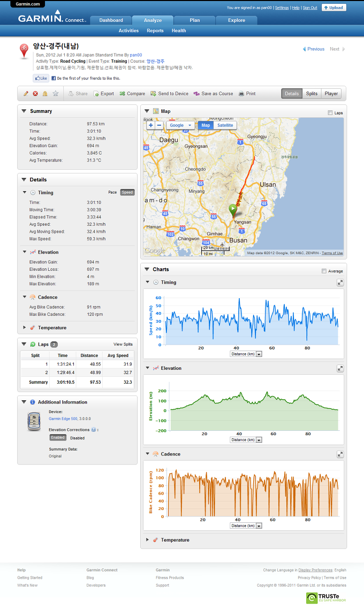364x616 pixels.
Task: Click the red delete activity icon
Action: tap(35, 94)
